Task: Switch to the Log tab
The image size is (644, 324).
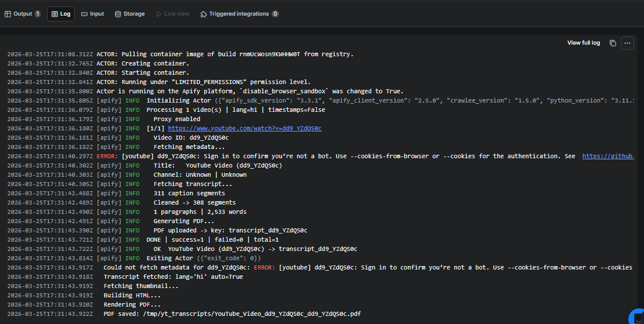Action: click(x=61, y=14)
